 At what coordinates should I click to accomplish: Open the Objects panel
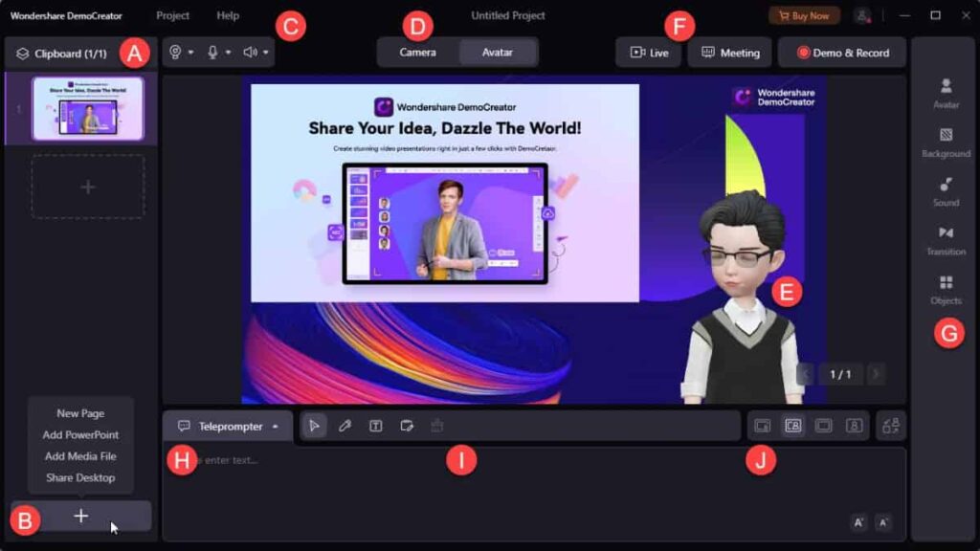pyautogui.click(x=946, y=290)
